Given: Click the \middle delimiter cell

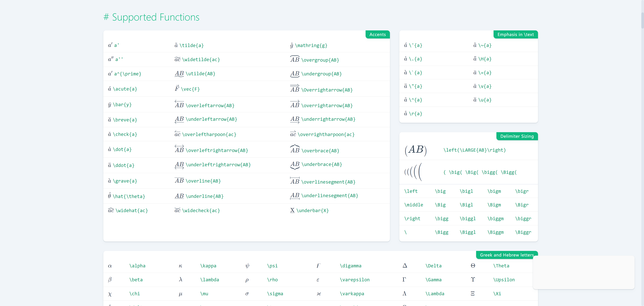Looking at the screenshot, I should tap(414, 205).
